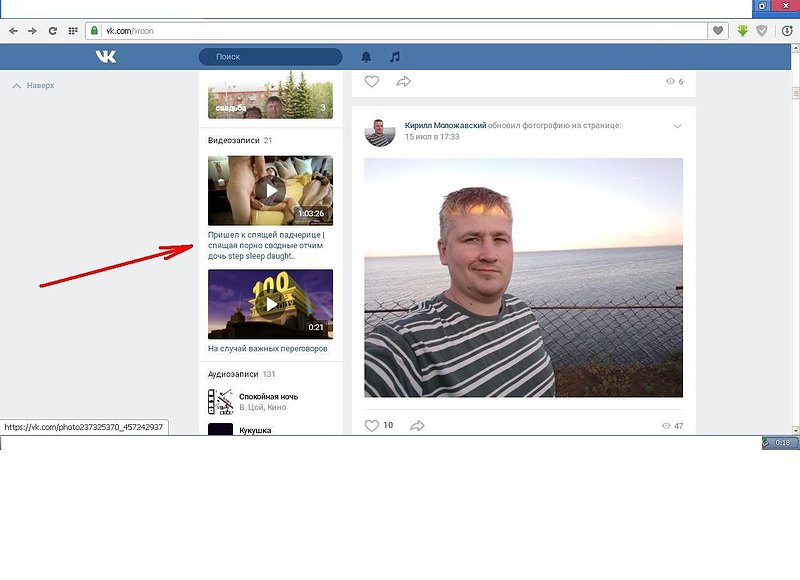Screen dimensions: 800x580
Task: Click the green download arrow icon
Action: click(742, 31)
